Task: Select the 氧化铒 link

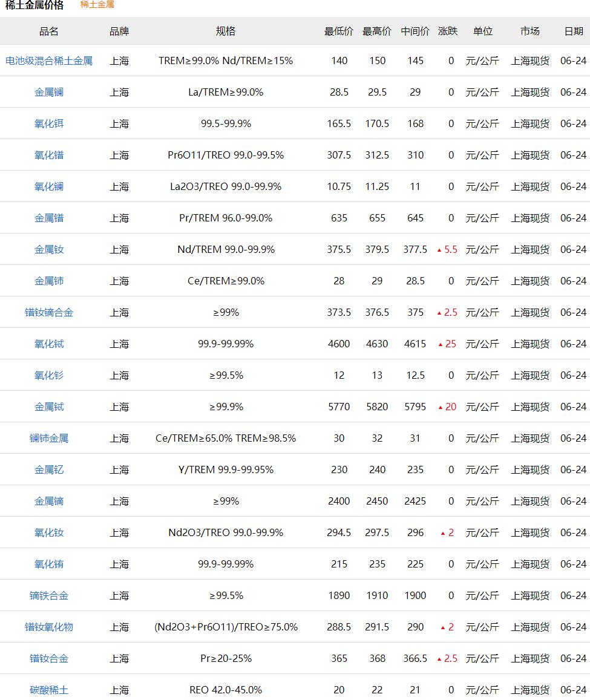Action: (49, 123)
